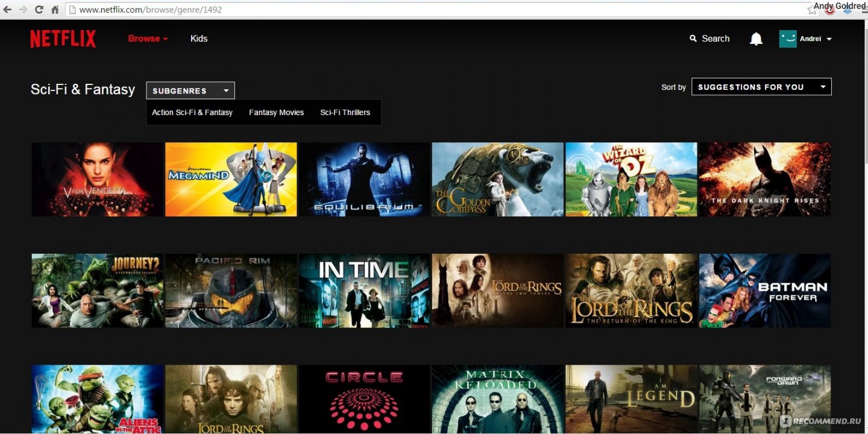Screen dimensions: 868x434
Task: Open the Browse dropdown menu
Action: (148, 39)
